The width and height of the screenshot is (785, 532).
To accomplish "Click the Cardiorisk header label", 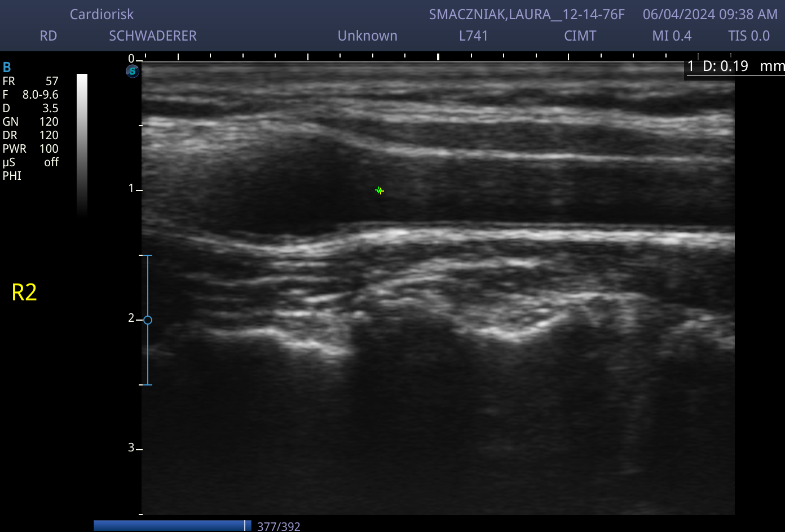I will (x=102, y=14).
